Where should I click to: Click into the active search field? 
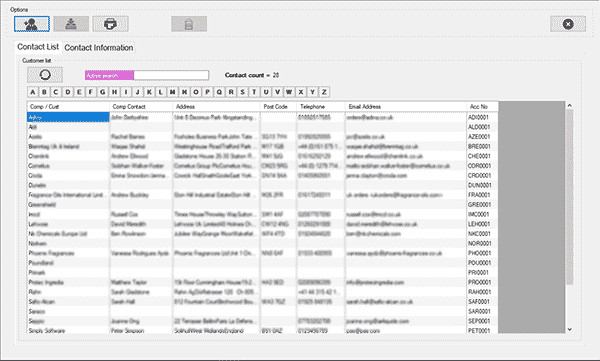click(171, 75)
